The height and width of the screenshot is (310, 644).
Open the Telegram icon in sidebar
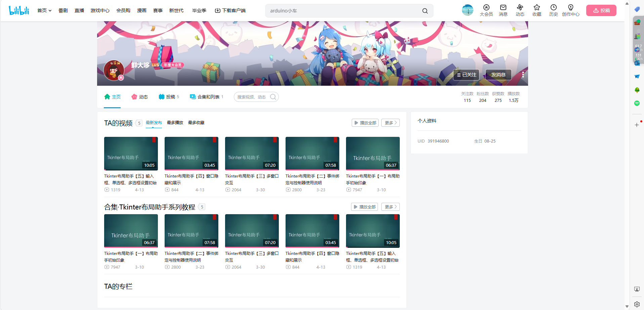(637, 77)
